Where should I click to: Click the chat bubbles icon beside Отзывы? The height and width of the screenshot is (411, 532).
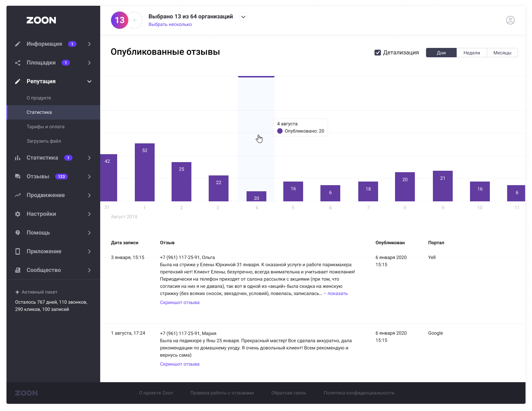point(18,177)
